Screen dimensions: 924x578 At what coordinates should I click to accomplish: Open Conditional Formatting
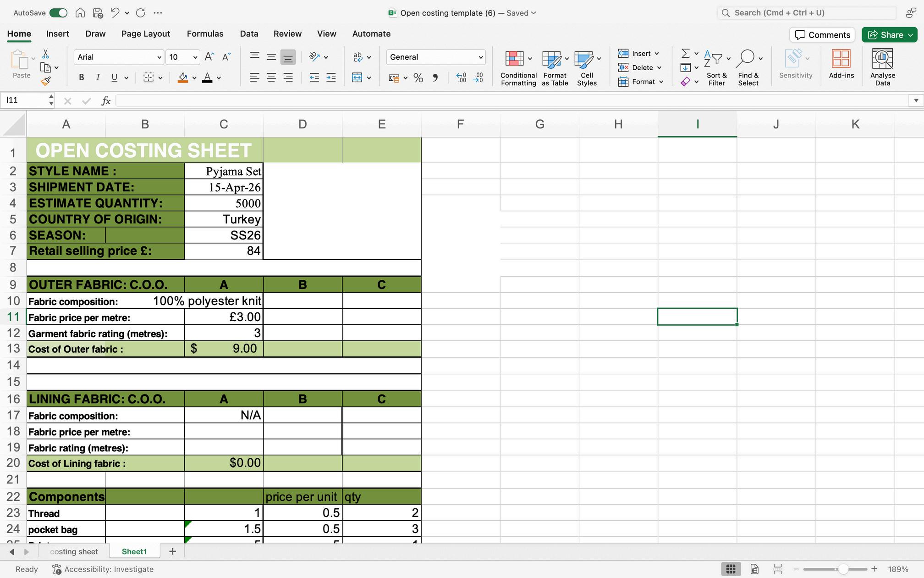tap(518, 68)
